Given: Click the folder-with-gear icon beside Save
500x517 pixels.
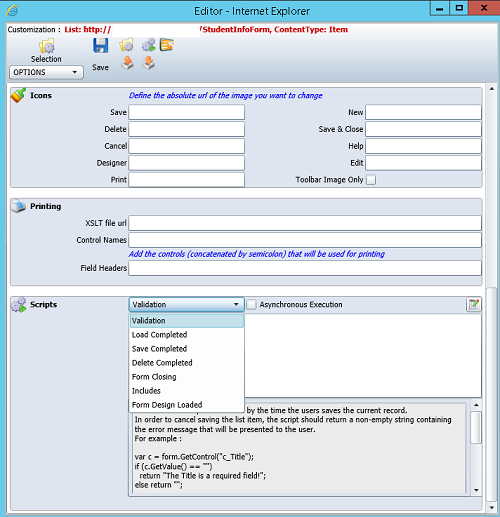Looking at the screenshot, I should (126, 45).
